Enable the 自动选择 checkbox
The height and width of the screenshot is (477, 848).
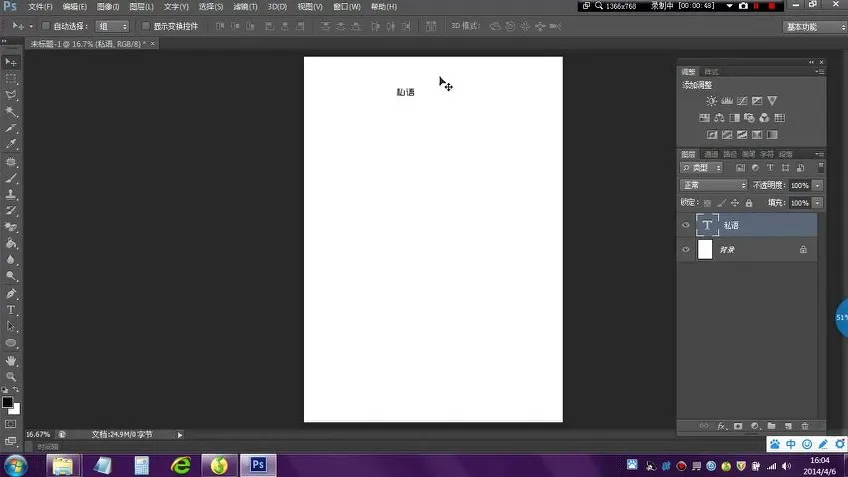45,26
